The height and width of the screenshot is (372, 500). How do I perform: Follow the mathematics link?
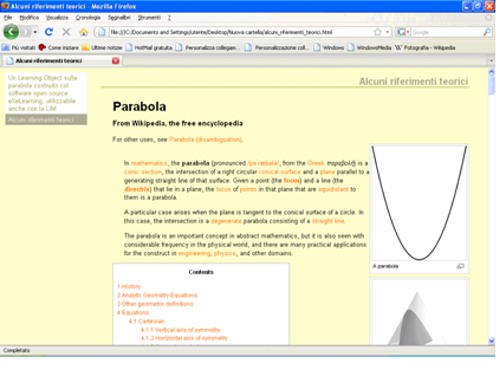pos(149,163)
